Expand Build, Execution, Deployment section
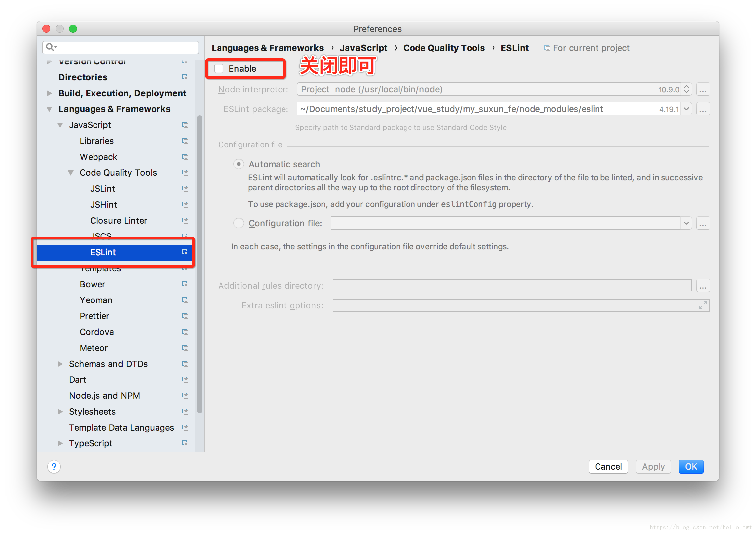The width and height of the screenshot is (756, 534). pos(49,93)
